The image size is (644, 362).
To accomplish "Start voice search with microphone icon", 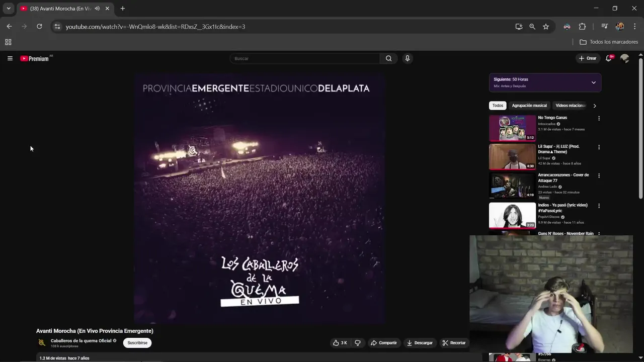I will [408, 58].
